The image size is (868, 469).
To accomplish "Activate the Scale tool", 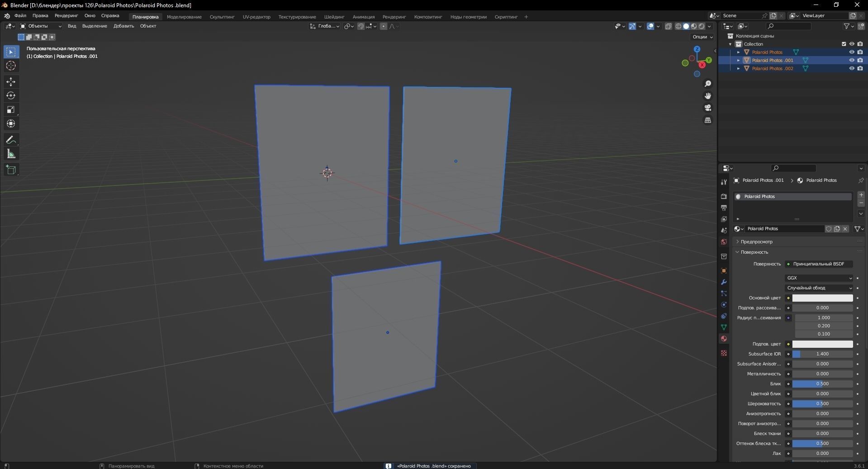I will 11,110.
